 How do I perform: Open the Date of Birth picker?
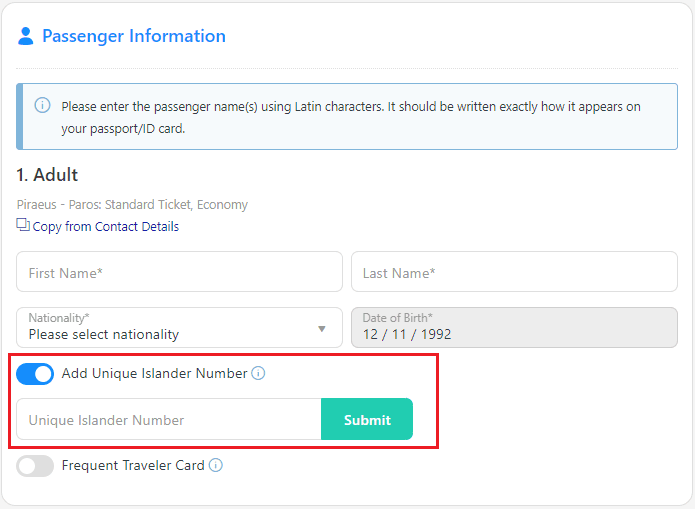[514, 327]
